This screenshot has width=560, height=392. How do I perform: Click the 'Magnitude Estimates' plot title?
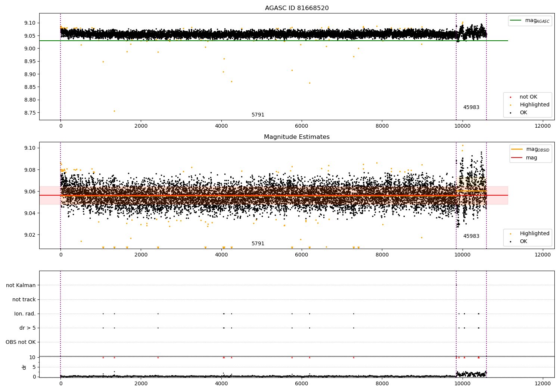pyautogui.click(x=297, y=137)
